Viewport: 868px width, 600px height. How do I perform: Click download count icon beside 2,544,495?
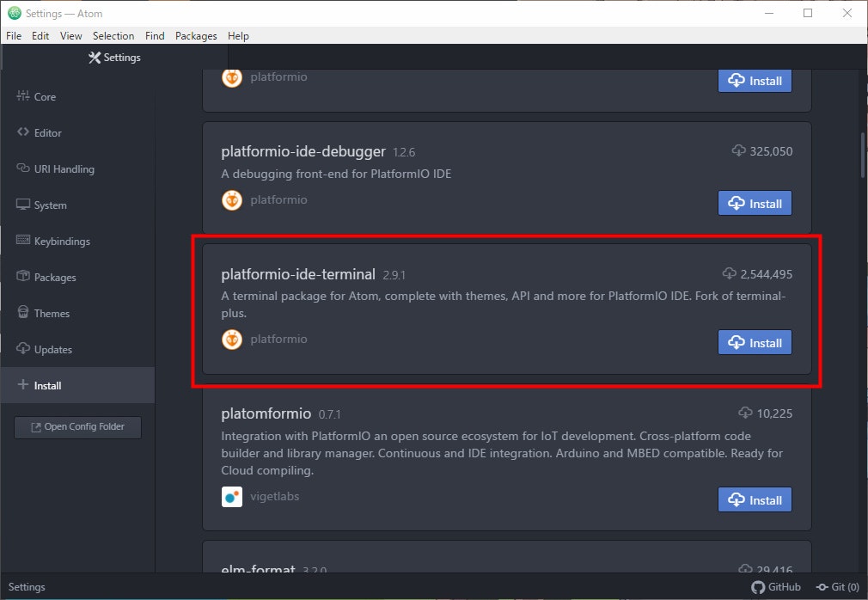[x=730, y=272]
